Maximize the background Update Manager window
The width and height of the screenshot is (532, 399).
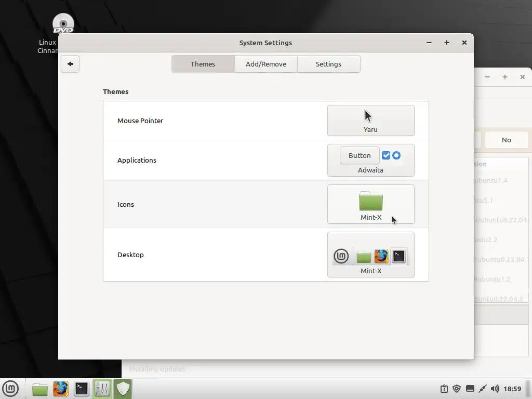click(505, 77)
